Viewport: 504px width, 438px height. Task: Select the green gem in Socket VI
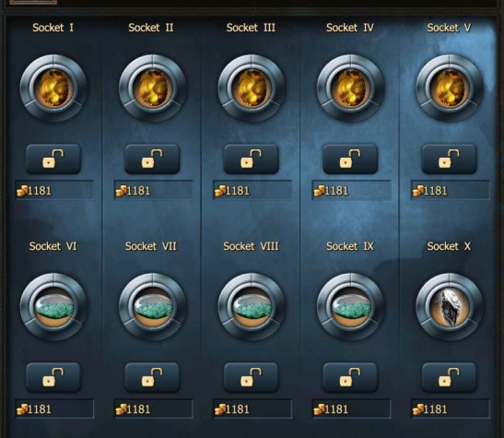click(53, 307)
